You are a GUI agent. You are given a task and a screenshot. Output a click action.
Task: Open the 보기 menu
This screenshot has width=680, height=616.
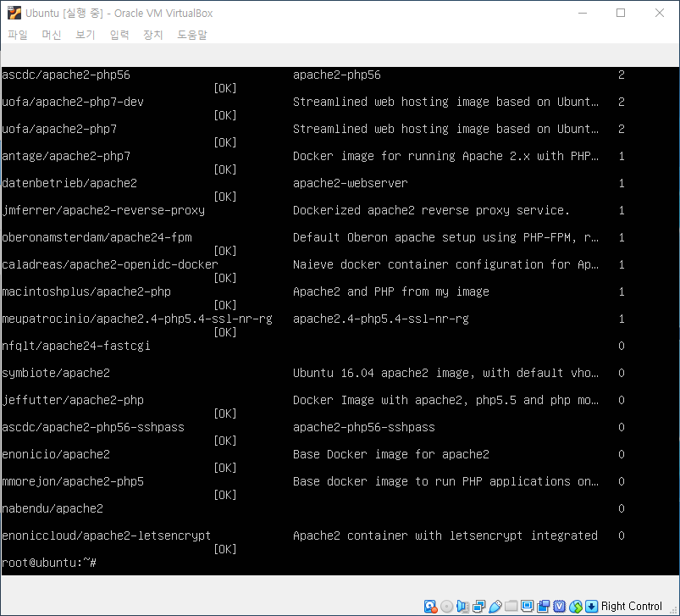pyautogui.click(x=86, y=35)
